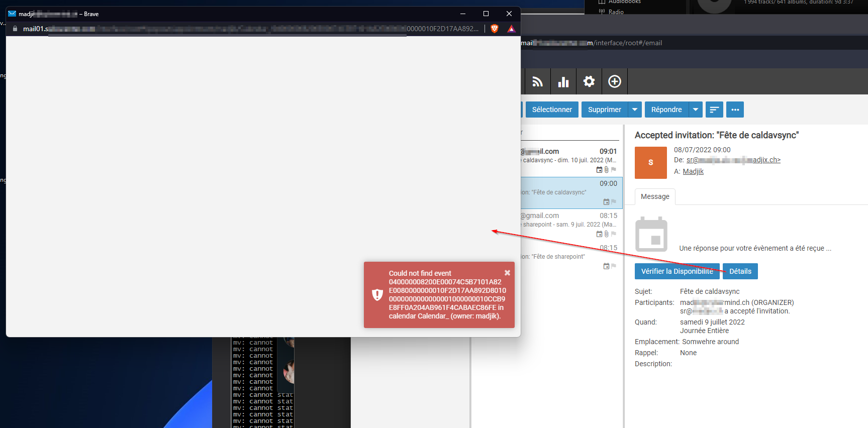Image resolution: width=868 pixels, height=428 pixels.
Task: Open the RSS feeds icon
Action: [537, 82]
